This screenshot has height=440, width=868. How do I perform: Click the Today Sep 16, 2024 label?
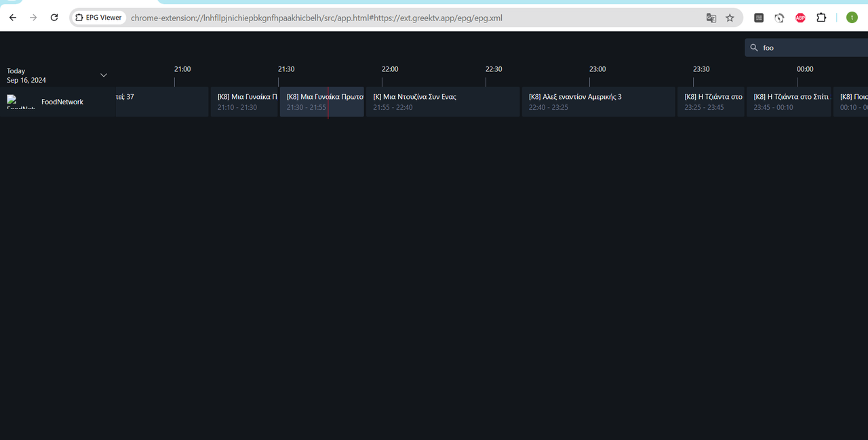pyautogui.click(x=26, y=75)
